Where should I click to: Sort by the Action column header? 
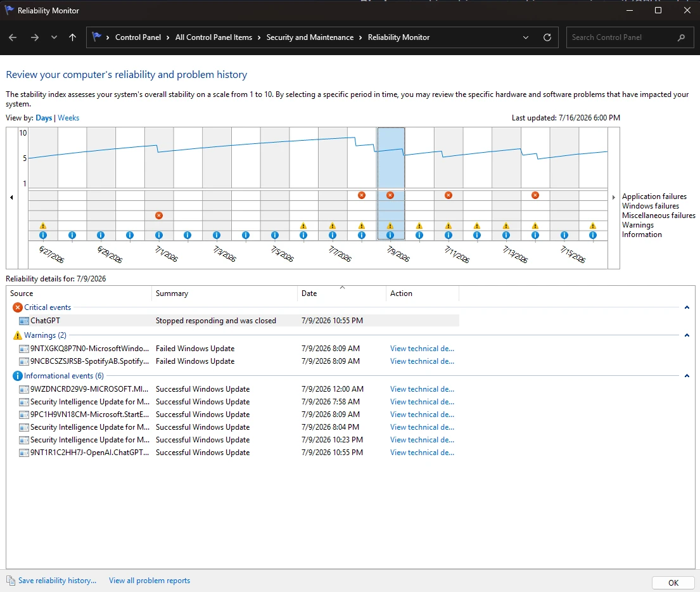point(423,293)
